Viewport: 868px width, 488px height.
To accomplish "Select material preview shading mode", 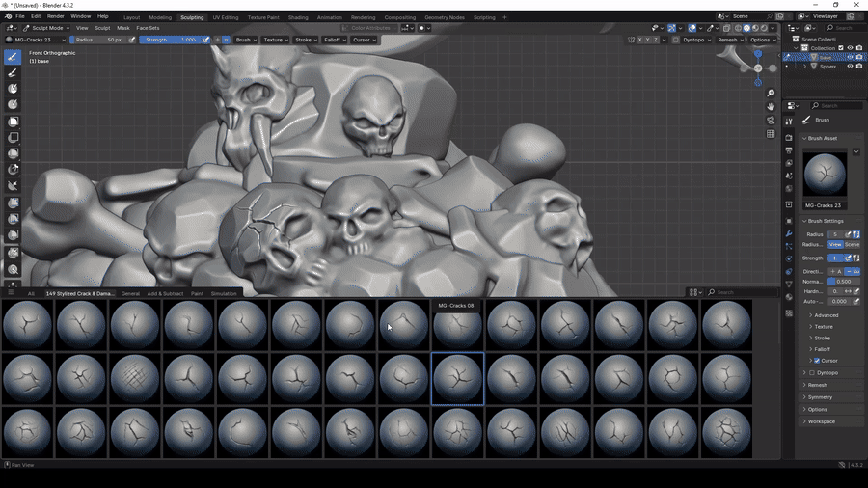I will click(x=755, y=28).
